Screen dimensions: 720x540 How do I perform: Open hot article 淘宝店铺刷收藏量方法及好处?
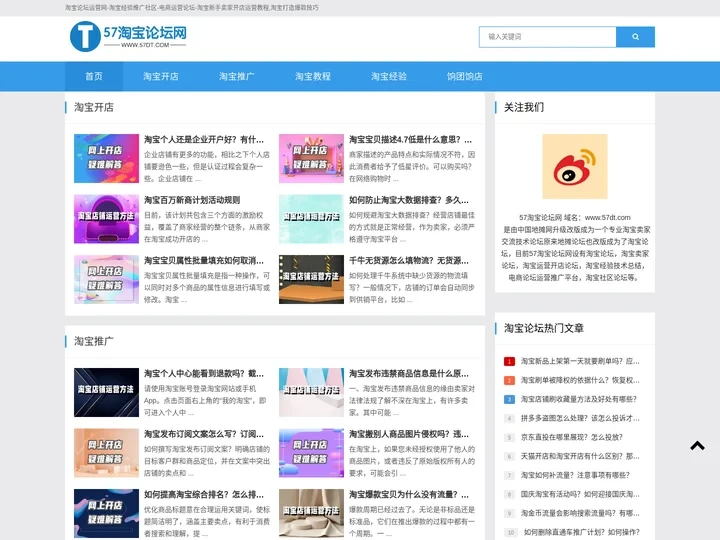coord(579,399)
